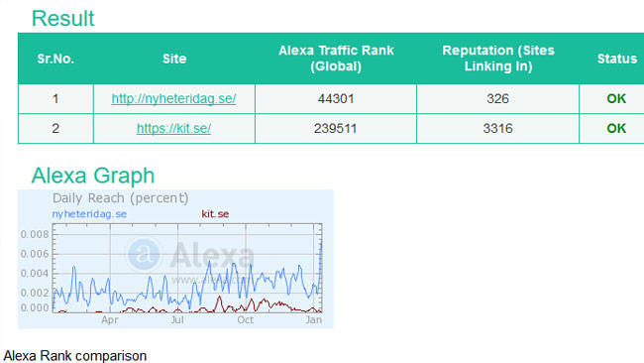Click the 'Alexa Rank comparison' caption
This screenshot has width=644, height=363.
(x=75, y=356)
